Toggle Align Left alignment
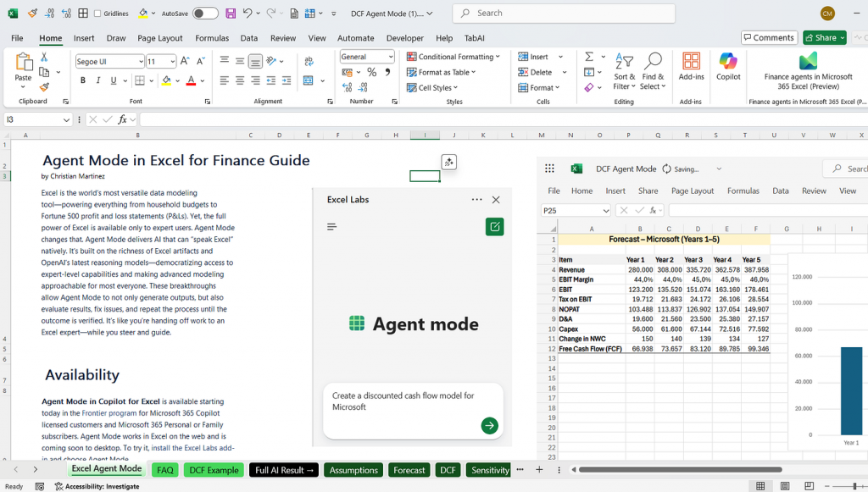 tap(224, 80)
